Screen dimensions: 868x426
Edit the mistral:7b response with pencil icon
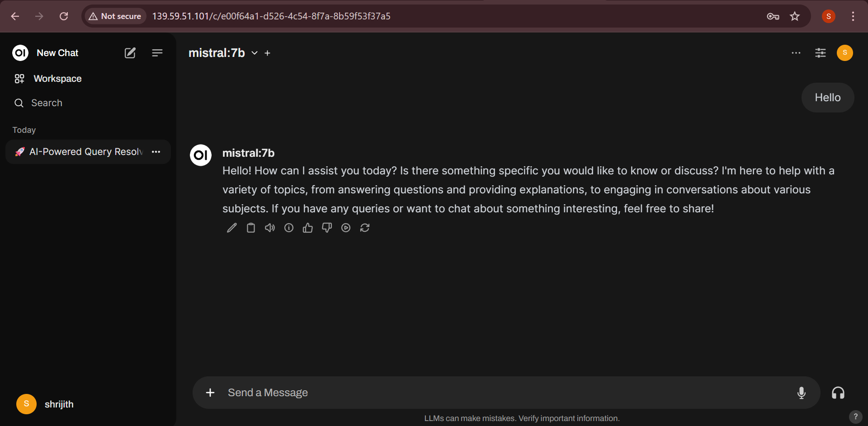click(231, 228)
